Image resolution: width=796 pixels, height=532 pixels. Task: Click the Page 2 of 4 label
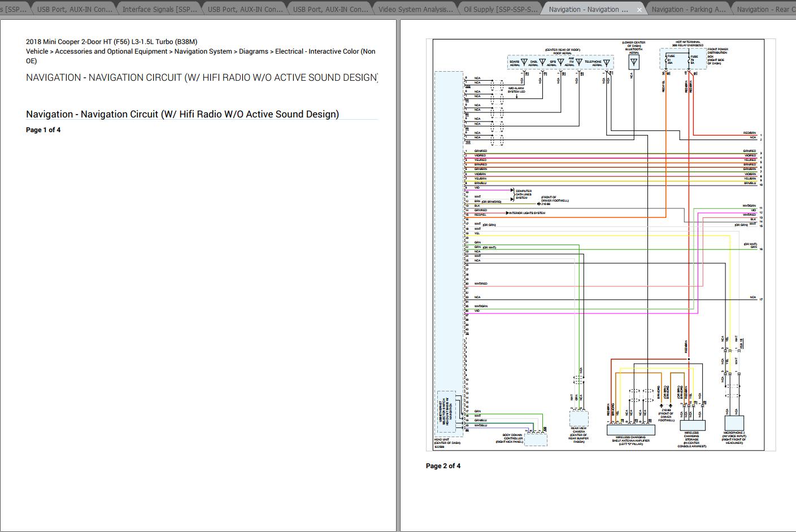point(443,466)
